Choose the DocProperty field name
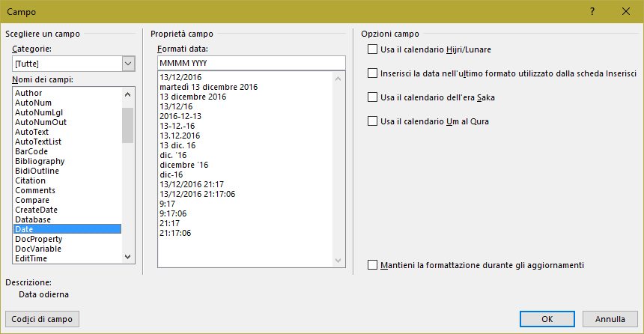 pyautogui.click(x=38, y=239)
